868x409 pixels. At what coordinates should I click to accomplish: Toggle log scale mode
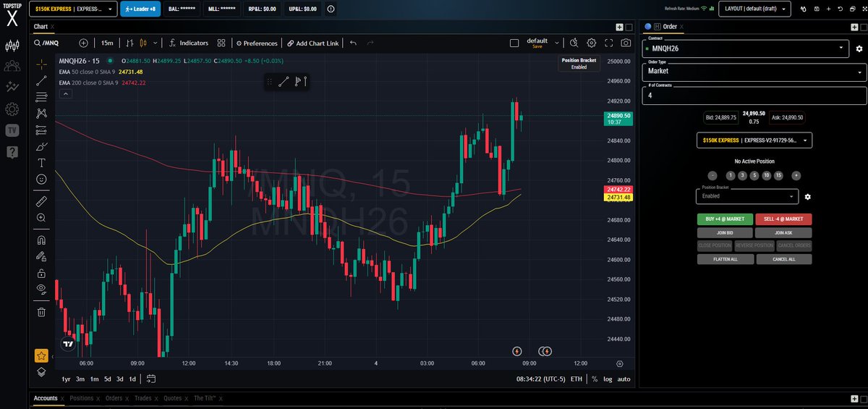(x=608, y=379)
